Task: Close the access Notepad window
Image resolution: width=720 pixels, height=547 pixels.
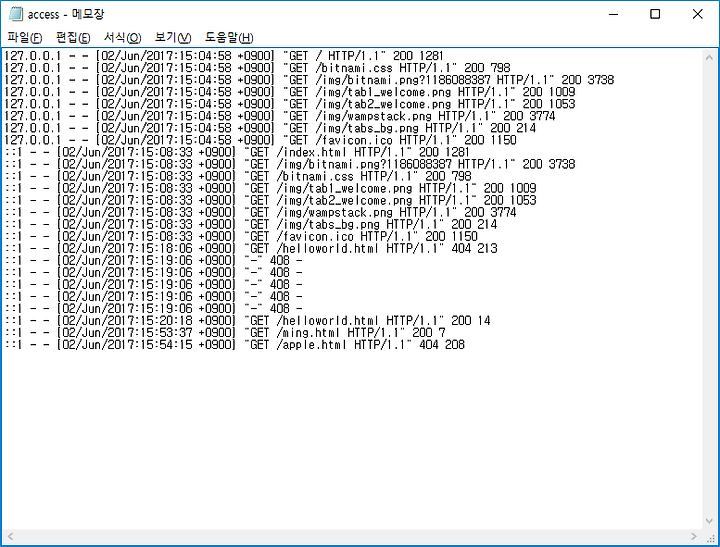Action: tap(698, 14)
